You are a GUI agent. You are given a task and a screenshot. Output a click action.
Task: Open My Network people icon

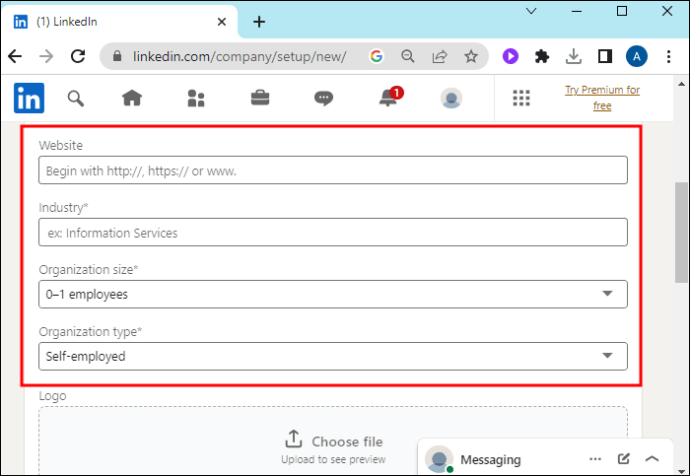point(196,98)
